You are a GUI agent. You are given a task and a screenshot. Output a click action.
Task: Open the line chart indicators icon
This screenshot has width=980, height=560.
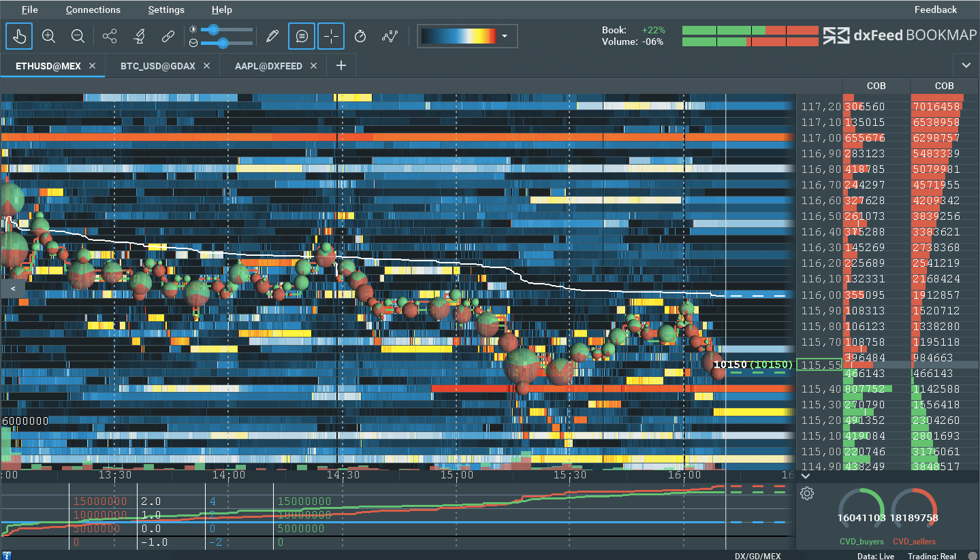pos(390,36)
